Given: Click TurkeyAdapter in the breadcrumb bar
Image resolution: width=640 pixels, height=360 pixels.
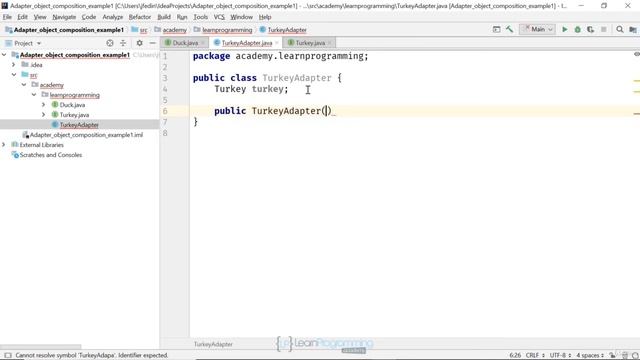Looking at the screenshot, I should (x=287, y=30).
